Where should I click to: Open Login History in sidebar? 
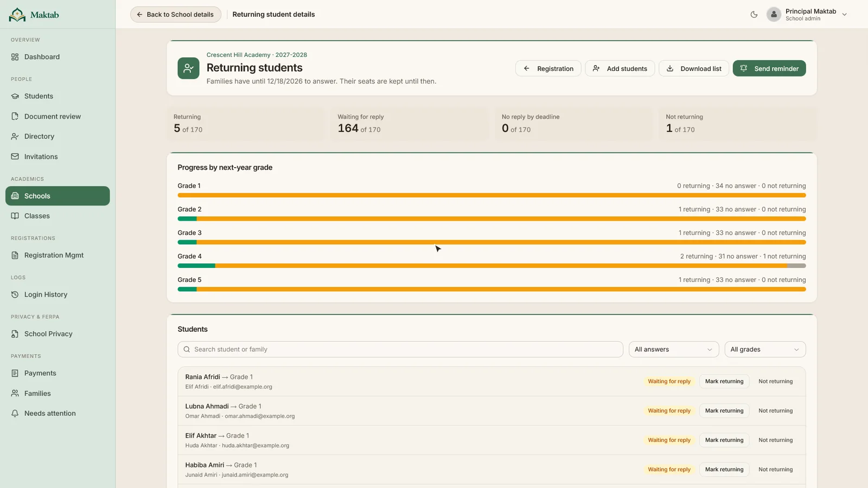[x=58, y=294]
